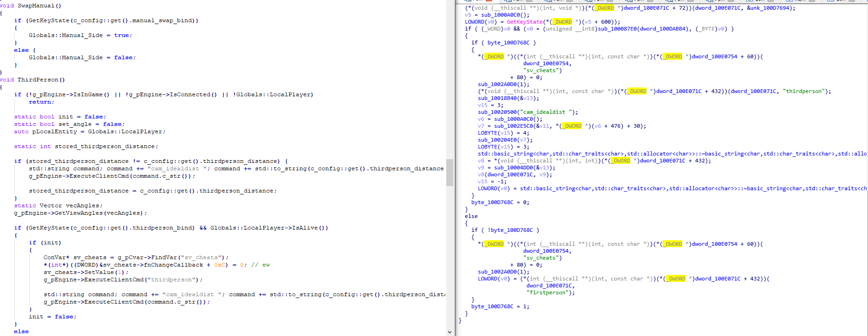Click sub_100087E0 in the pseudocode
Viewport: 868px width, 336px height.
pyautogui.click(x=617, y=29)
